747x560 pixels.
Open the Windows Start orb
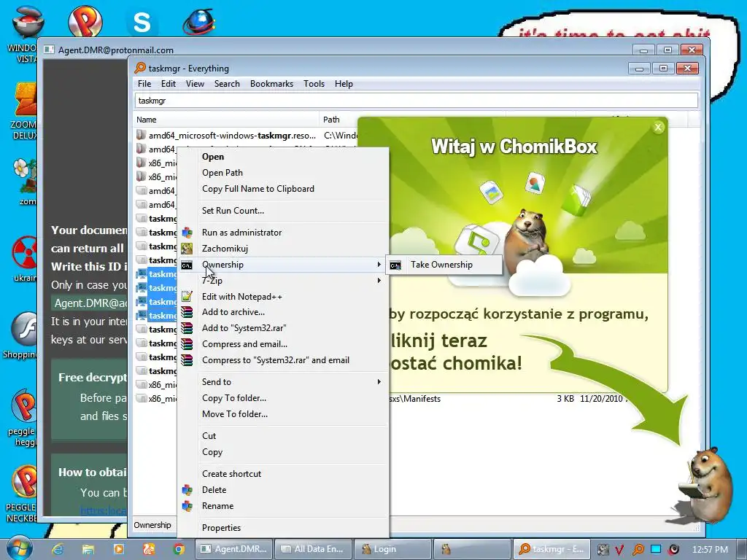tap(20, 548)
